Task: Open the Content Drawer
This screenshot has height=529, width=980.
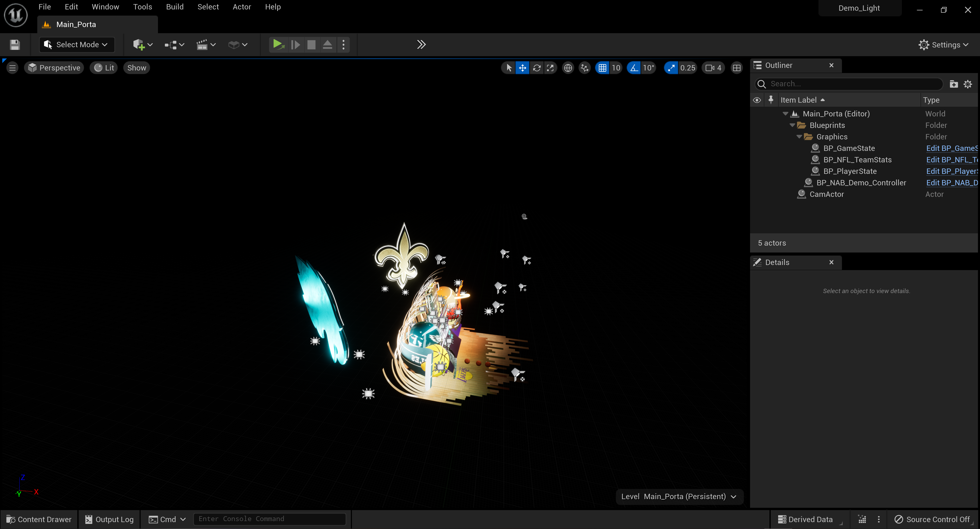Action: [39, 519]
